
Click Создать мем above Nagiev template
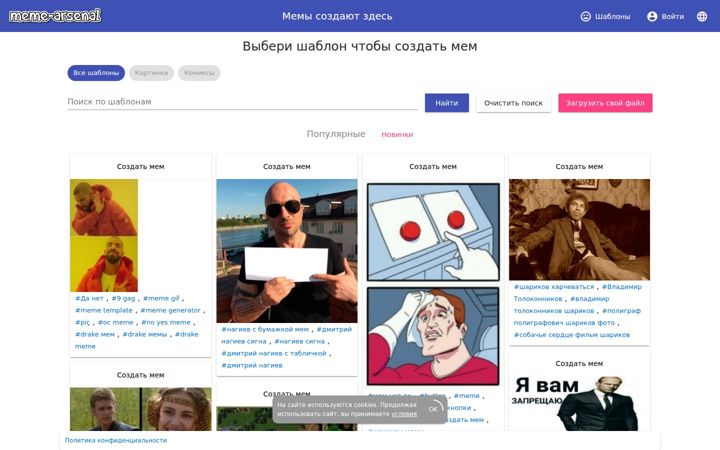pyautogui.click(x=287, y=167)
